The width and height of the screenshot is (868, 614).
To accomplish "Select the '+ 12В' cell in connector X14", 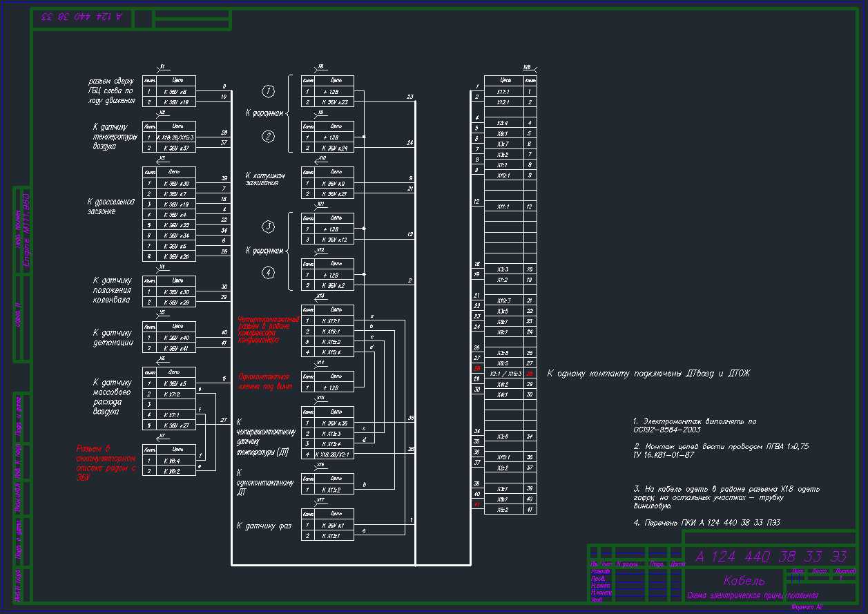I will click(335, 387).
